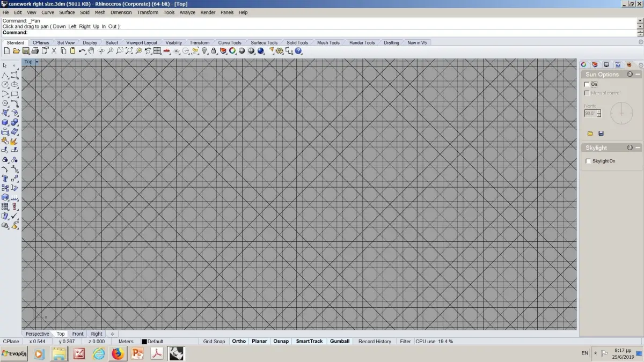Select the Polyline tool in left sidebar

pyautogui.click(x=5, y=75)
